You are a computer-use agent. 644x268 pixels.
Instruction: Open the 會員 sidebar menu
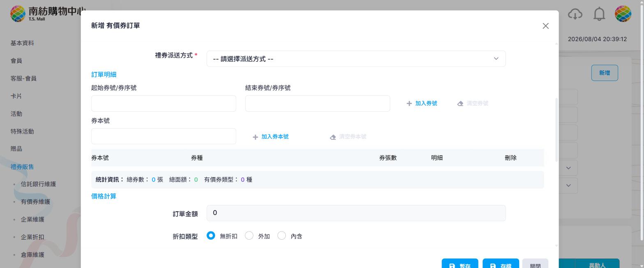click(x=16, y=61)
